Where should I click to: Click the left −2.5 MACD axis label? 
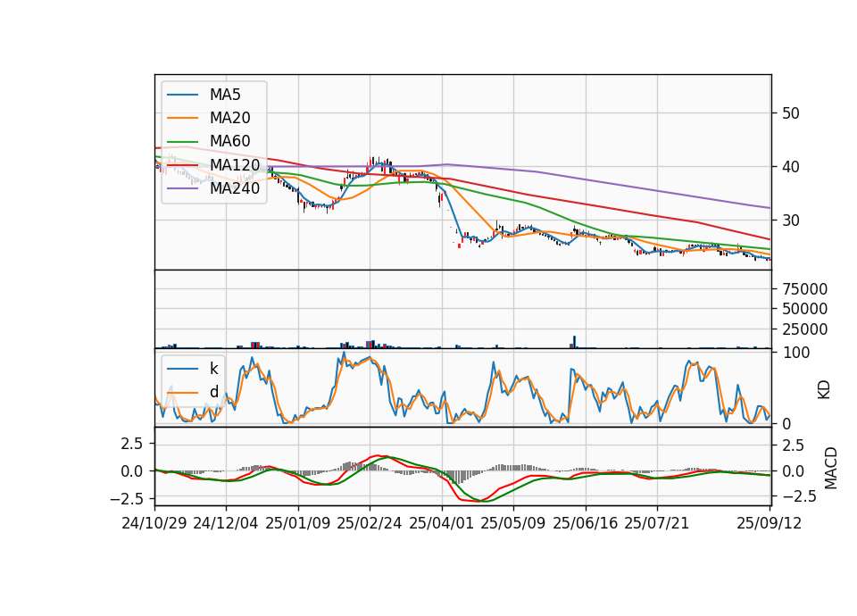point(126,499)
